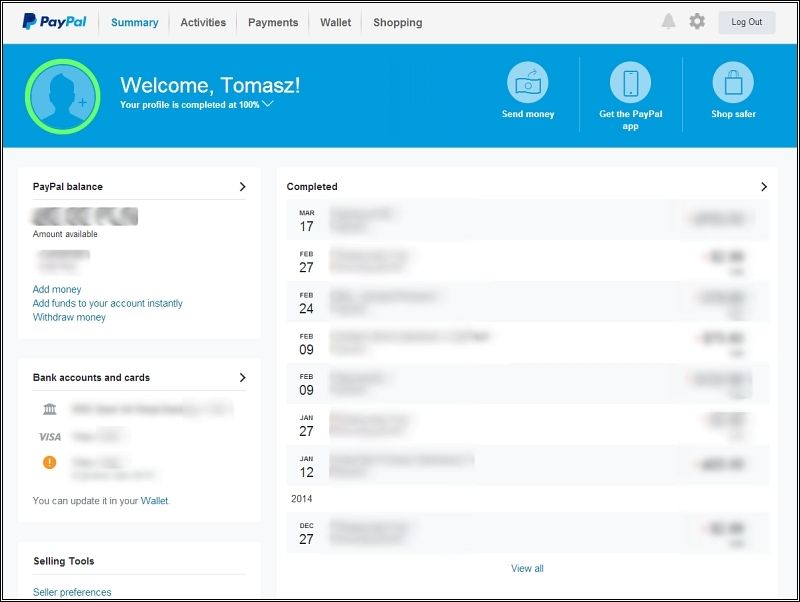
Task: Click the Get the PayPal app label
Action: click(x=631, y=120)
